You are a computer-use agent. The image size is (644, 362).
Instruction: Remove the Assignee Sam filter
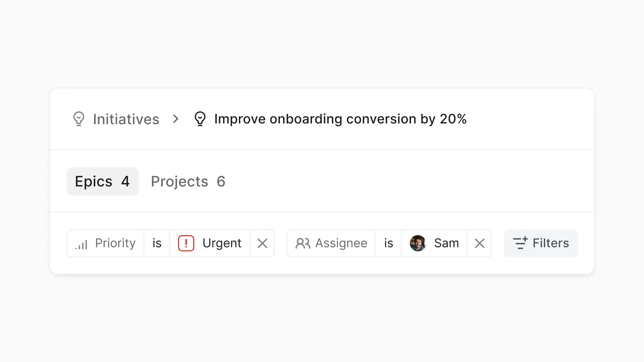[x=479, y=243]
